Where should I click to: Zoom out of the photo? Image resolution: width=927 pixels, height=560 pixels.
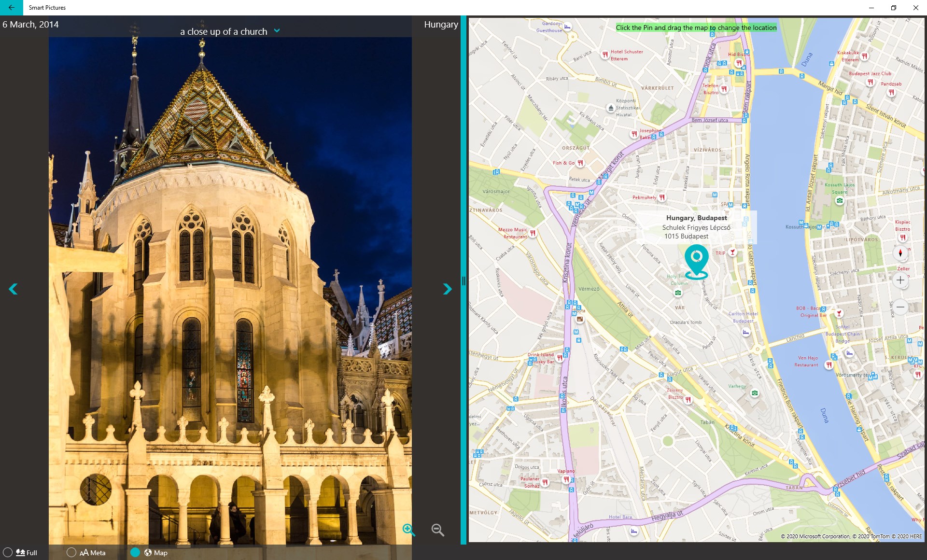click(x=437, y=530)
